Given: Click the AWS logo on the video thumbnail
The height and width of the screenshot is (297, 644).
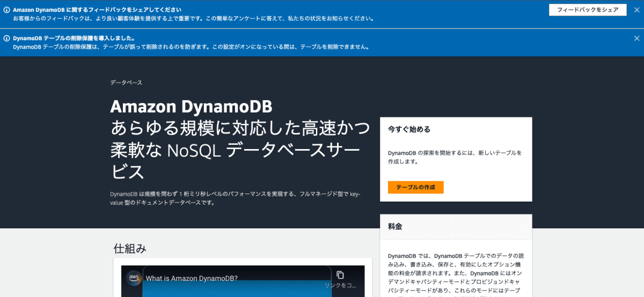Looking at the screenshot, I should [x=134, y=278].
